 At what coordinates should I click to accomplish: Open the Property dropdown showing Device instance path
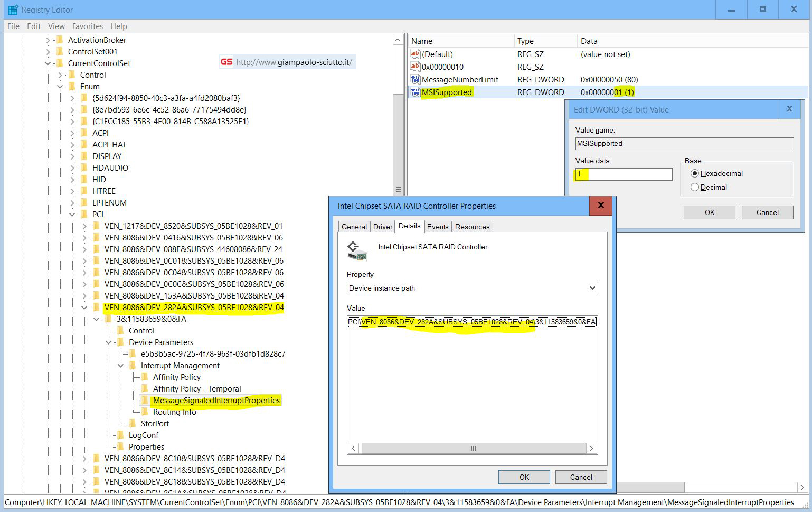[x=473, y=288]
